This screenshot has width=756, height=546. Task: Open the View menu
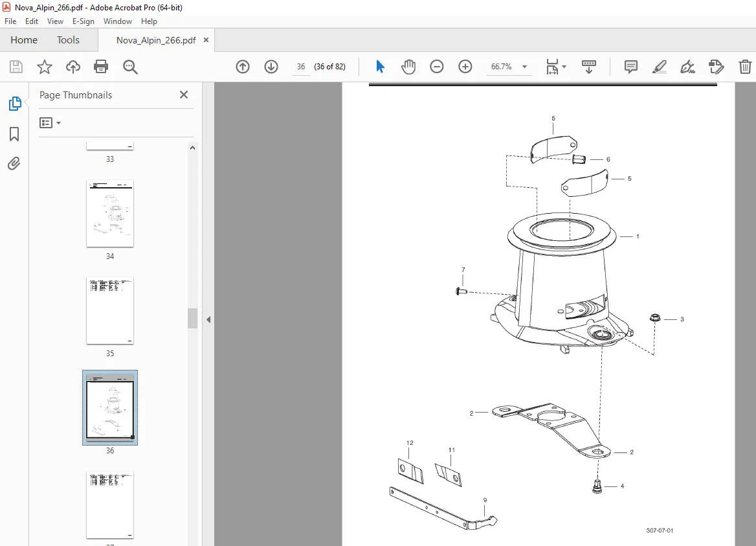pos(55,21)
